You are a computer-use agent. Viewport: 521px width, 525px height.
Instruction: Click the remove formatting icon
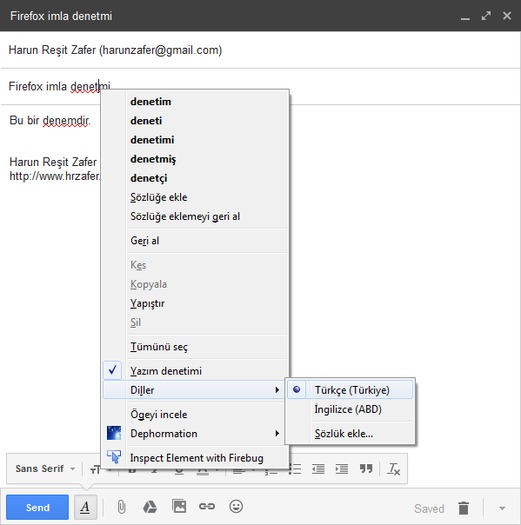click(x=394, y=469)
